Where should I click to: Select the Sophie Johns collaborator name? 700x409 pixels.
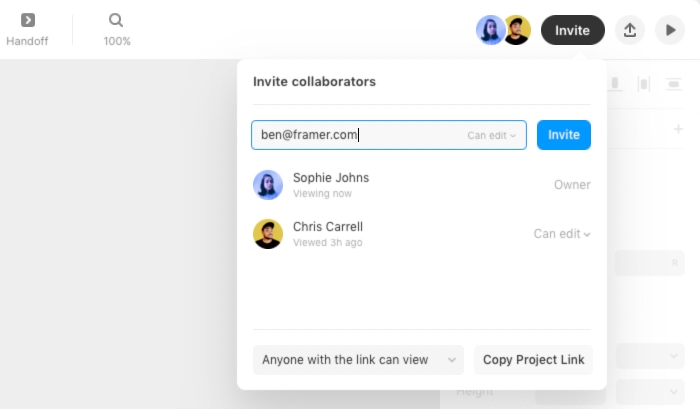(x=331, y=178)
